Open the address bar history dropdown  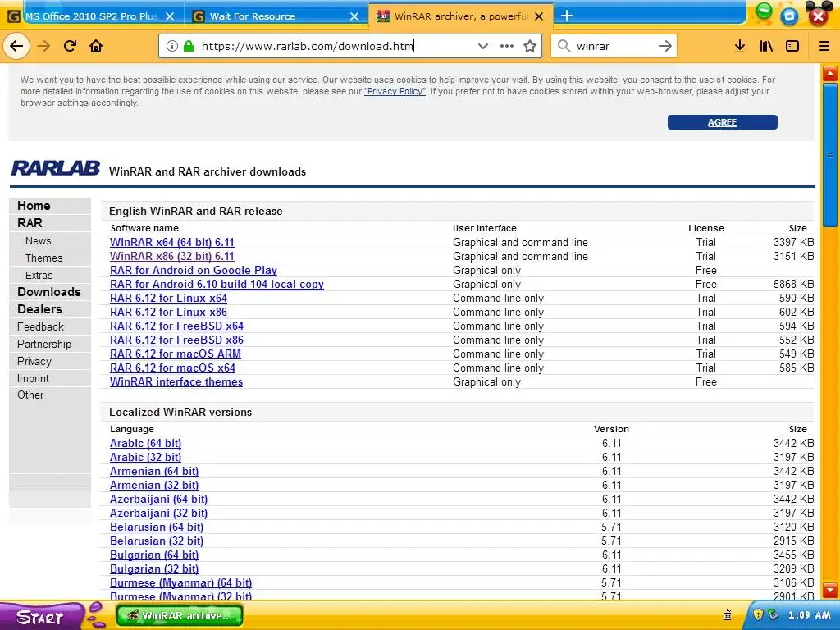click(482, 46)
